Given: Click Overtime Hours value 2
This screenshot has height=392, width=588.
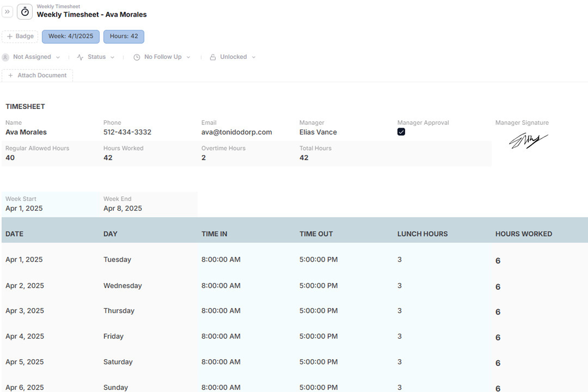Looking at the screenshot, I should pos(204,158).
